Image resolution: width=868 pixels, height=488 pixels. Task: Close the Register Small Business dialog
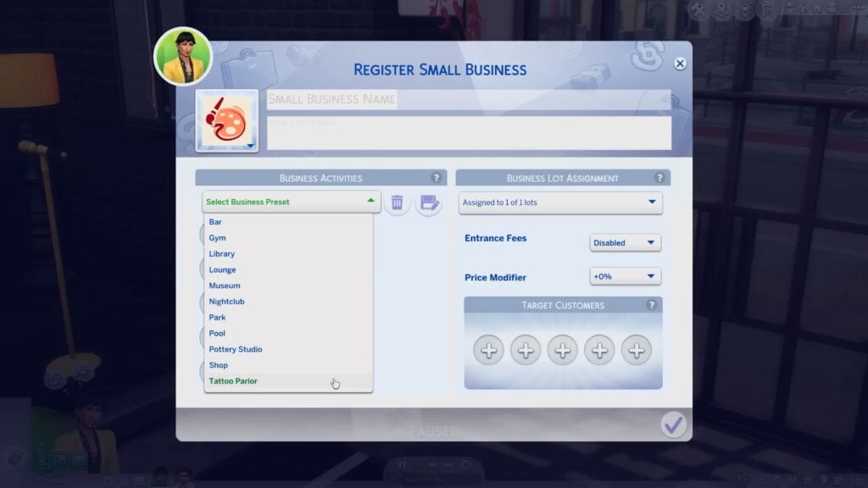tap(680, 64)
